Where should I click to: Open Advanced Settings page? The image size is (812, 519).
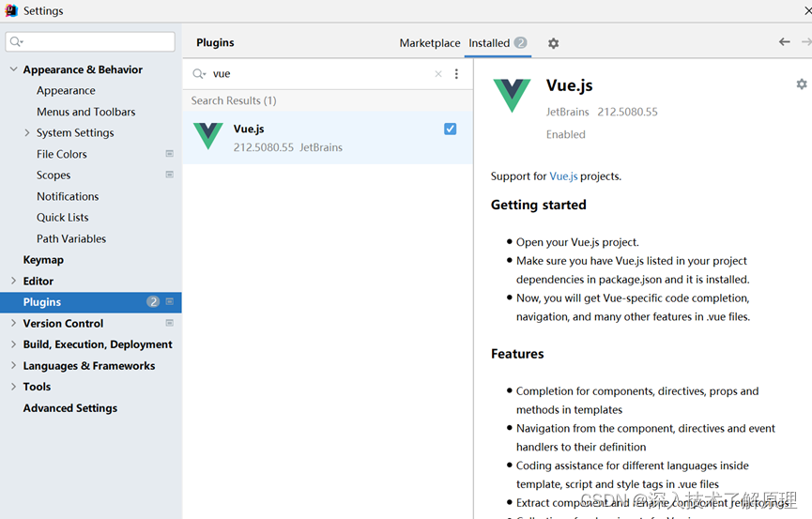69,408
